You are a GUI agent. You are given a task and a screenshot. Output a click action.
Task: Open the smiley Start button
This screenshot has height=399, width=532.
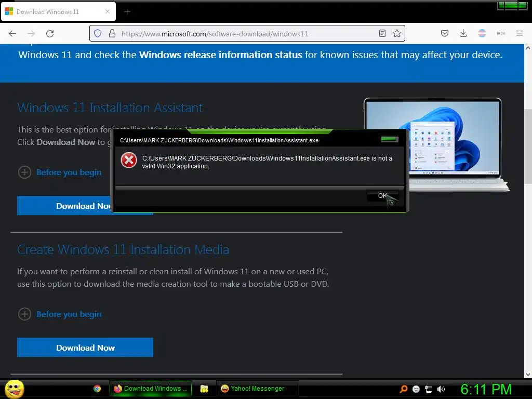(x=14, y=389)
